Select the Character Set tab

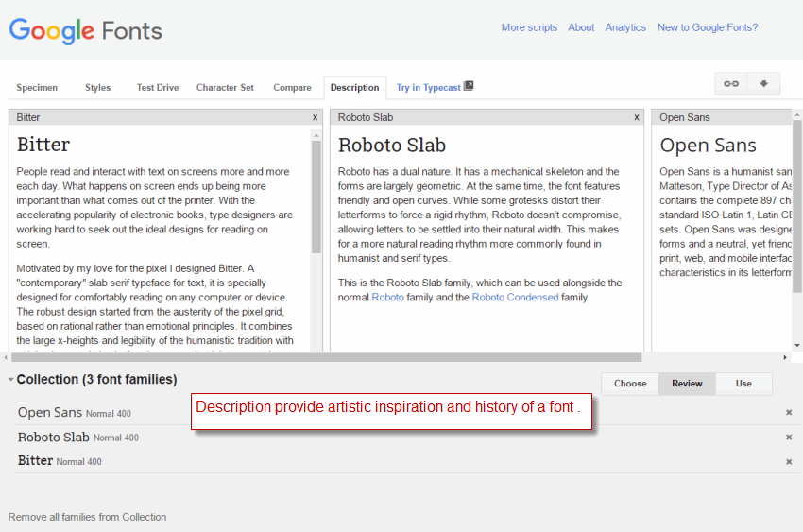[226, 88]
